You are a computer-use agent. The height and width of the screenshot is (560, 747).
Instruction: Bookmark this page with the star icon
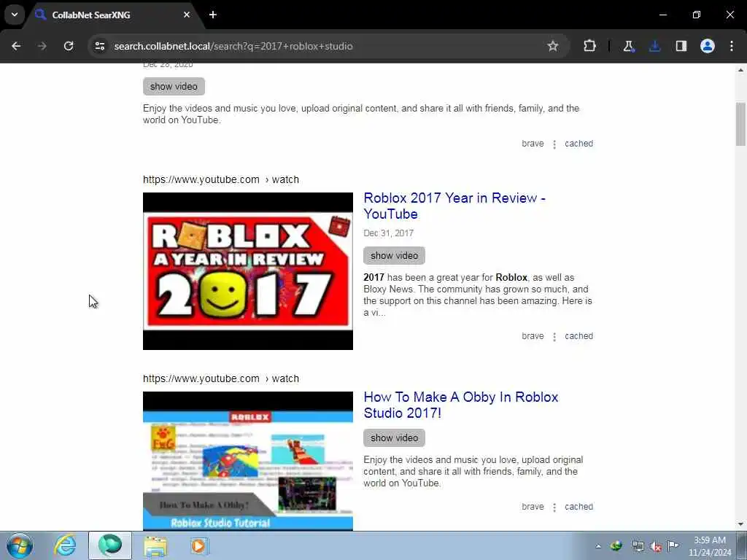[x=553, y=46]
